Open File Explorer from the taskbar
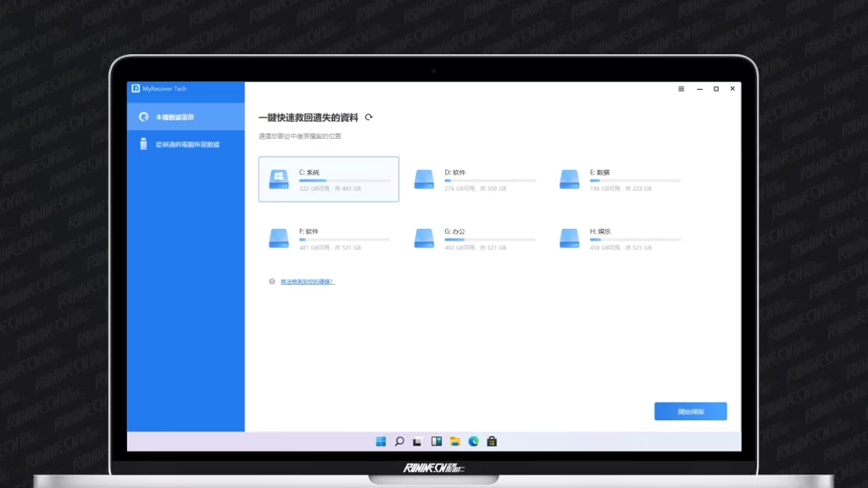868x488 pixels. [x=455, y=441]
